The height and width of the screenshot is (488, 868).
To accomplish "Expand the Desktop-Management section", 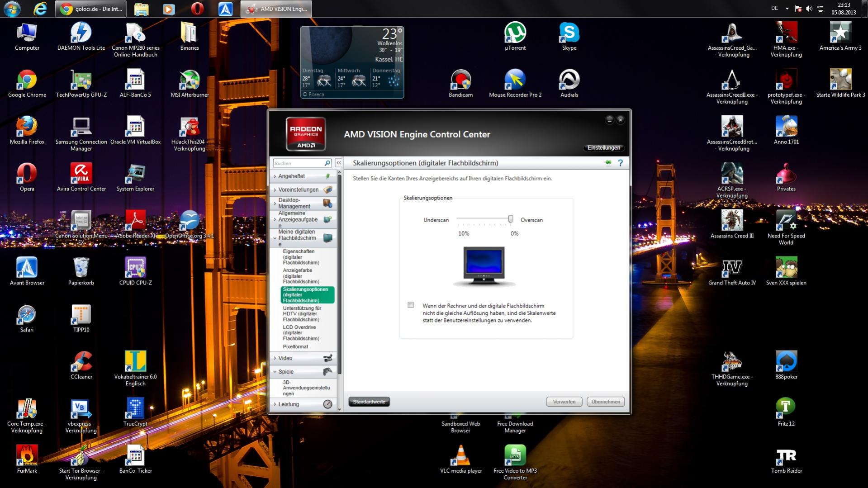I will (304, 204).
